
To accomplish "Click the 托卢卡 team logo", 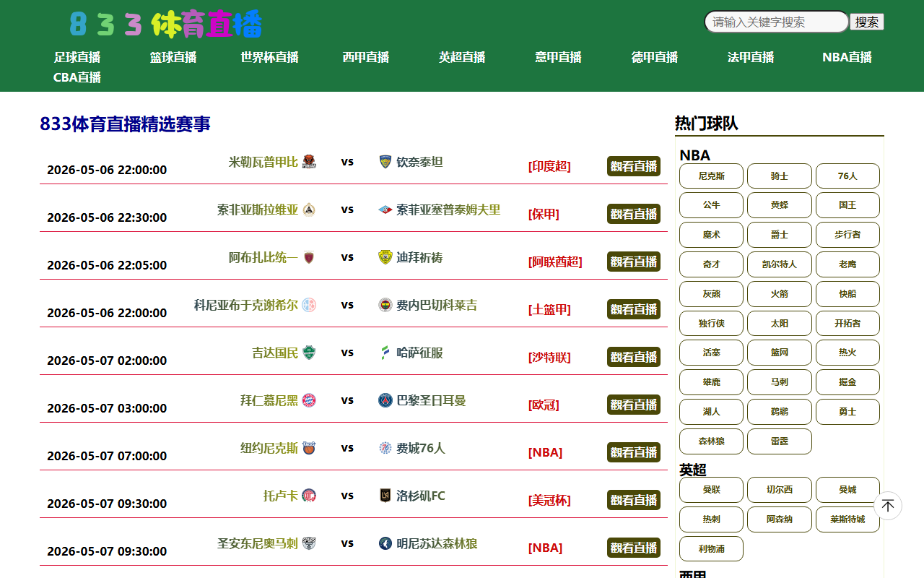I will coord(309,496).
